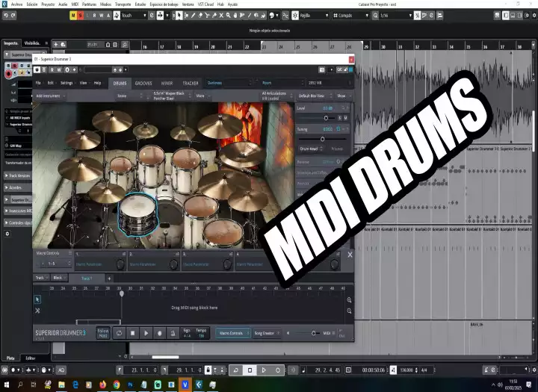Click the track search magnifier icon

point(125,45)
